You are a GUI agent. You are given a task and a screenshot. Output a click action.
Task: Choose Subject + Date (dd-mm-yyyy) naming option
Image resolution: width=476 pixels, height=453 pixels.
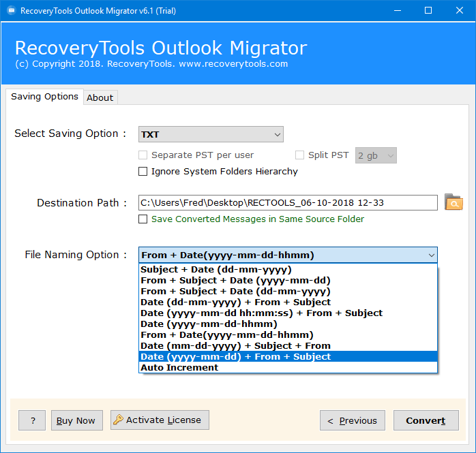(288, 270)
